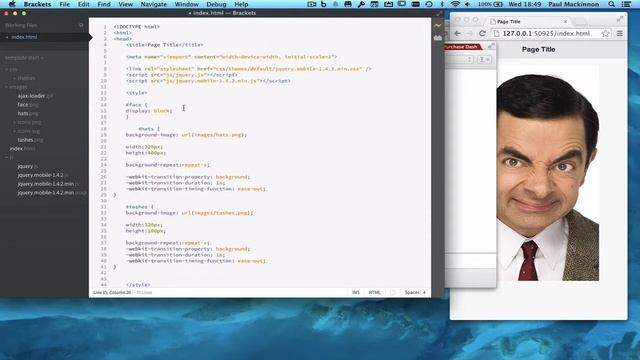640x360 pixels.
Task: Open the HTML language selector
Action: pos(374,292)
